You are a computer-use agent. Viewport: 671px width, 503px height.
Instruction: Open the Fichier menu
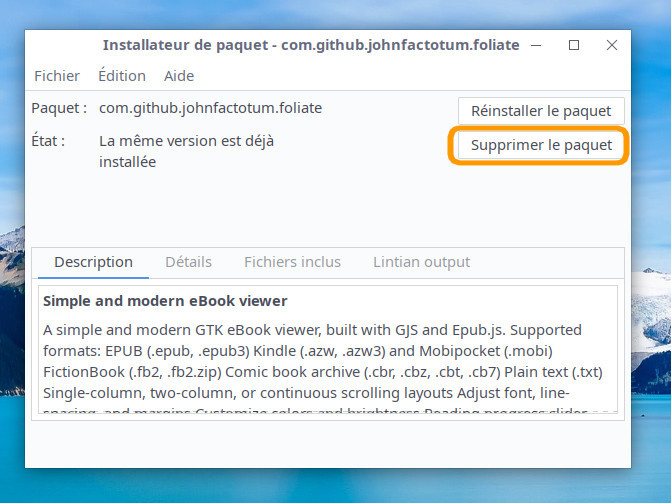(57, 76)
